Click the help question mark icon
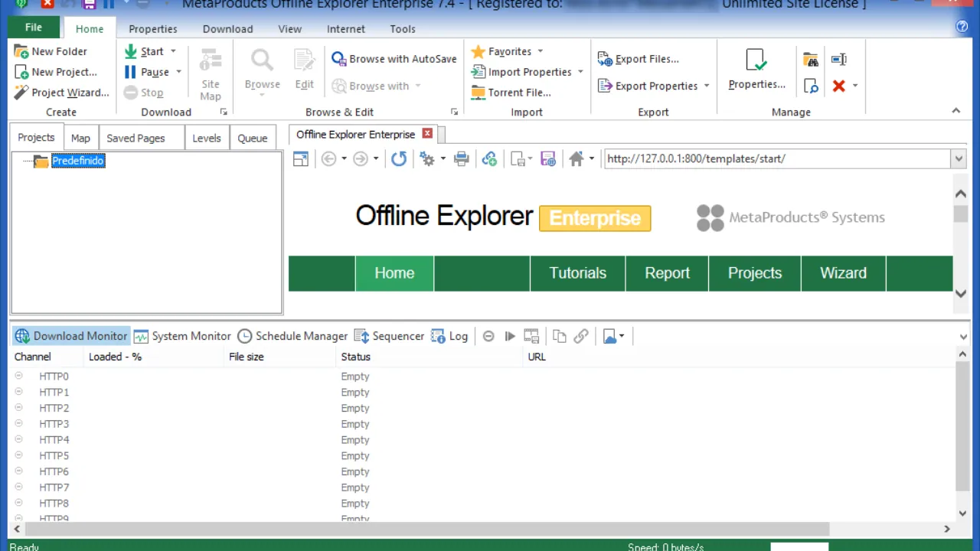Viewport: 980px width, 551px height. (962, 27)
